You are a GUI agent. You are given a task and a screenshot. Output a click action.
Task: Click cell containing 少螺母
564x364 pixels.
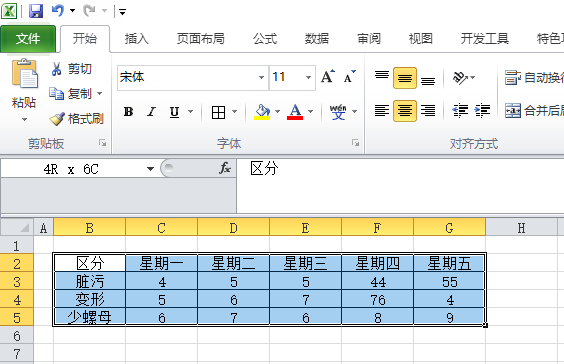(x=89, y=317)
